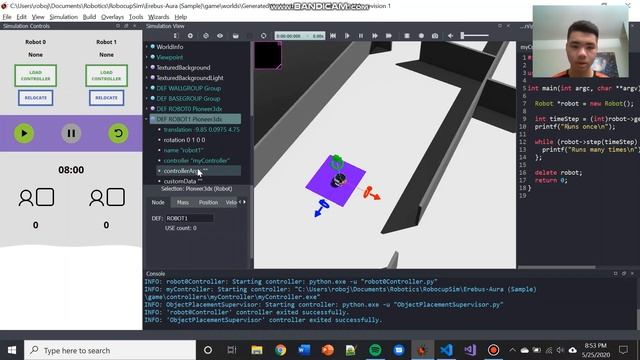Select the rotation 0 1 0 0 field
Image resolution: width=640 pixels, height=360 pixels.
click(x=199, y=140)
